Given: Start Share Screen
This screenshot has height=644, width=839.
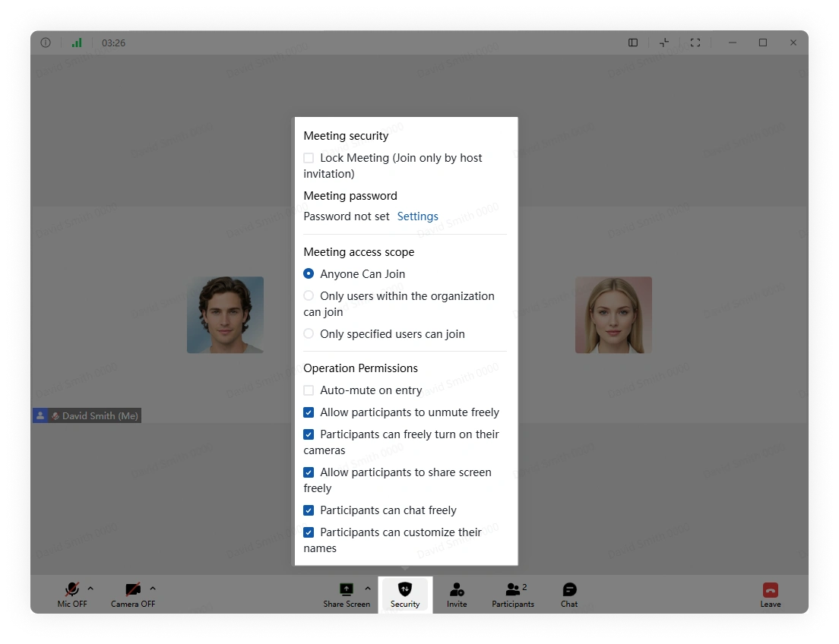Looking at the screenshot, I should (x=347, y=595).
